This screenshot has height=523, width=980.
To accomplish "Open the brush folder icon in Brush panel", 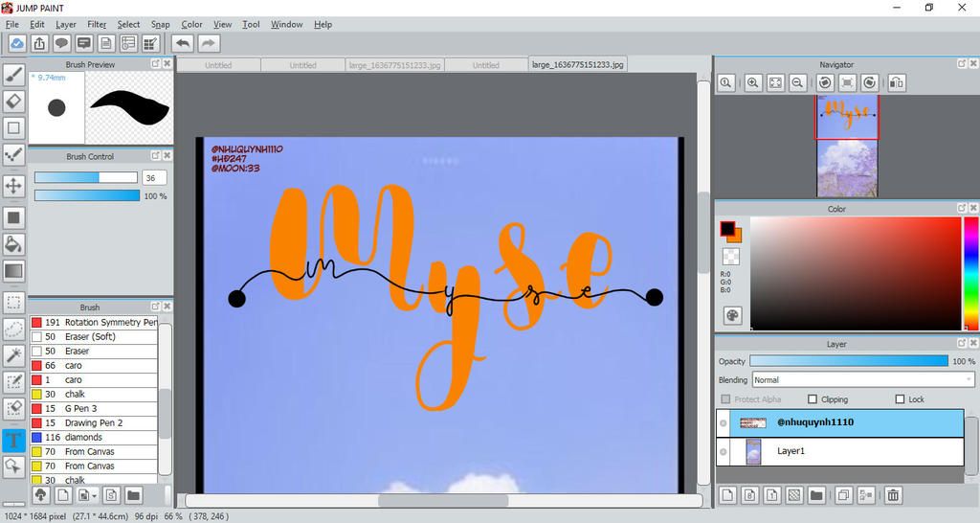I will click(133, 495).
